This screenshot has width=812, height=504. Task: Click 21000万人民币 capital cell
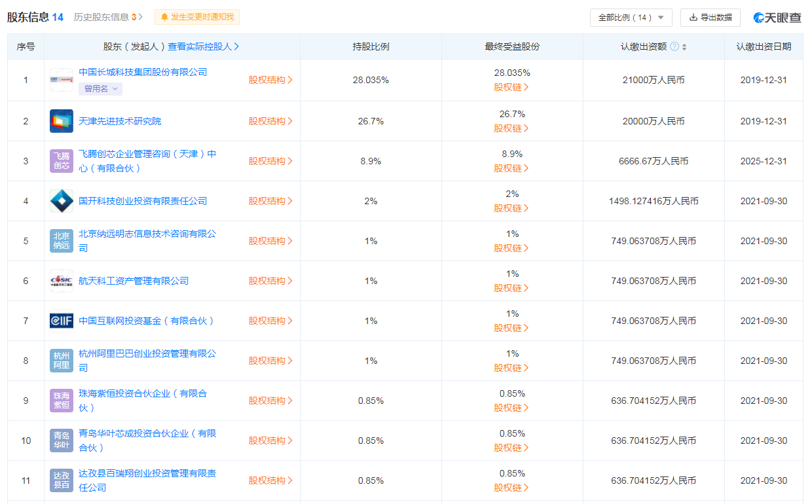point(654,80)
